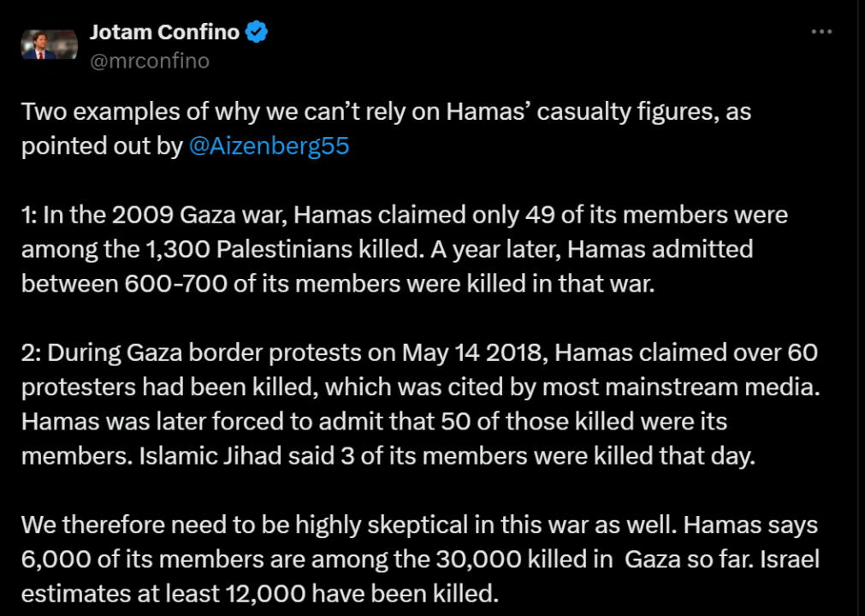Open the @Aizenberg55 mention link
This screenshot has width=865, height=616.
click(269, 145)
